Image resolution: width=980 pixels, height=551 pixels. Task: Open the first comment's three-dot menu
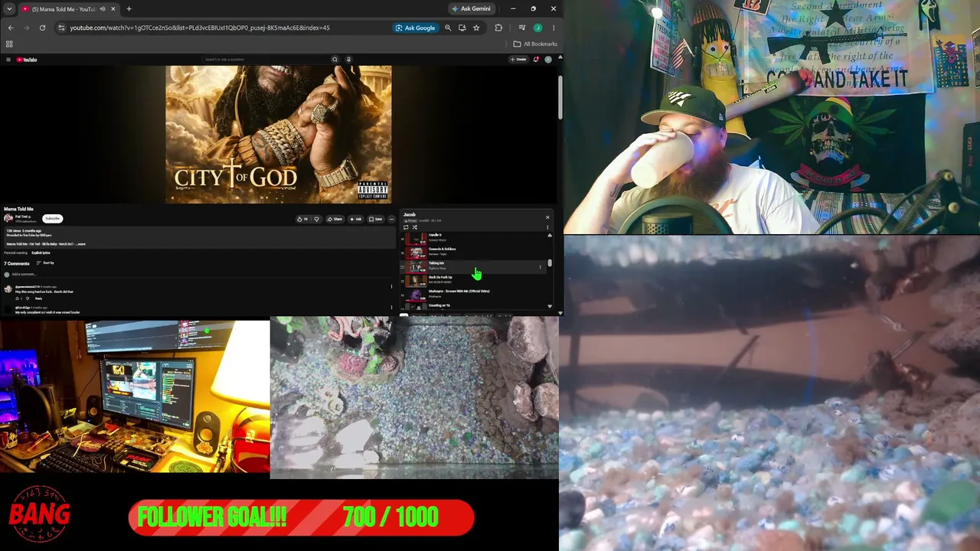tap(391, 287)
